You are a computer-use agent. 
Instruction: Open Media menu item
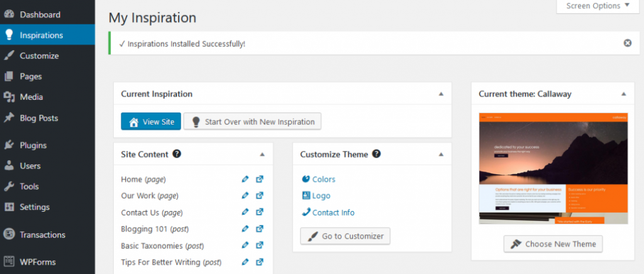tap(47, 97)
